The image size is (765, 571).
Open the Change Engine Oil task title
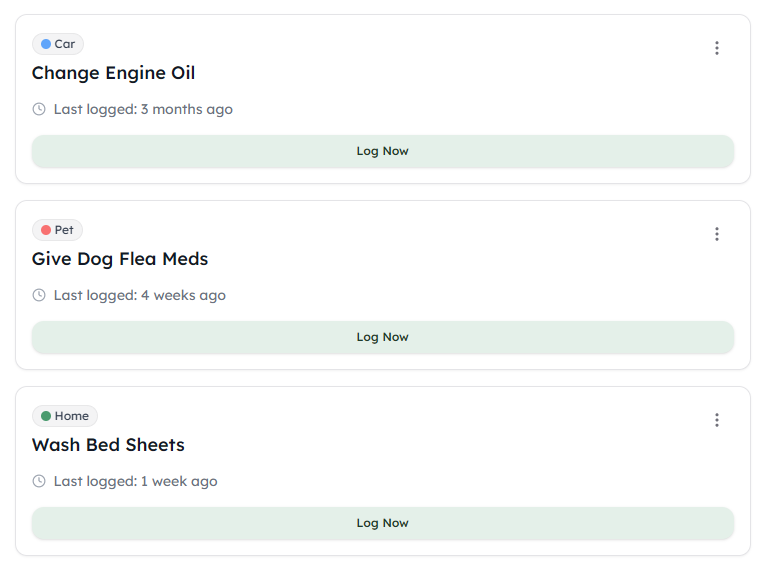click(x=113, y=73)
